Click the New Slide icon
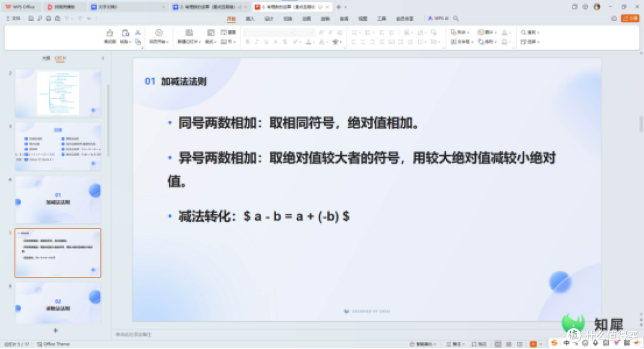The height and width of the screenshot is (349, 644). (x=189, y=33)
